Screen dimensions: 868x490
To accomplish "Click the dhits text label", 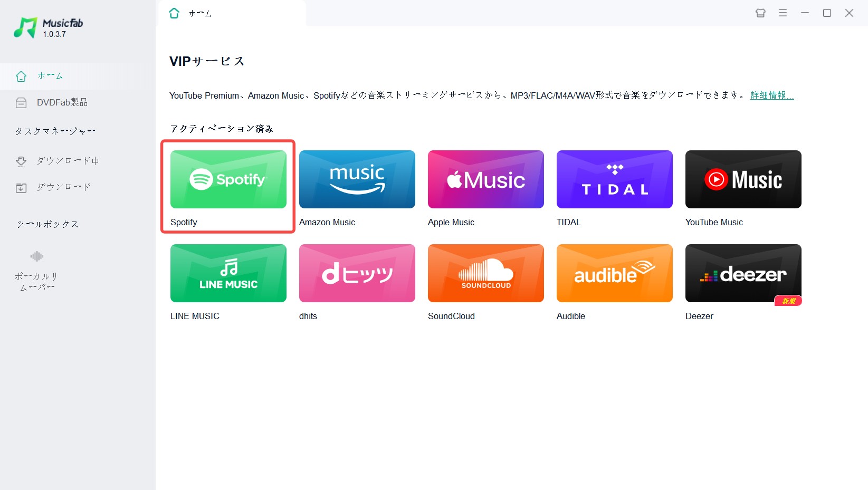I will 308,316.
